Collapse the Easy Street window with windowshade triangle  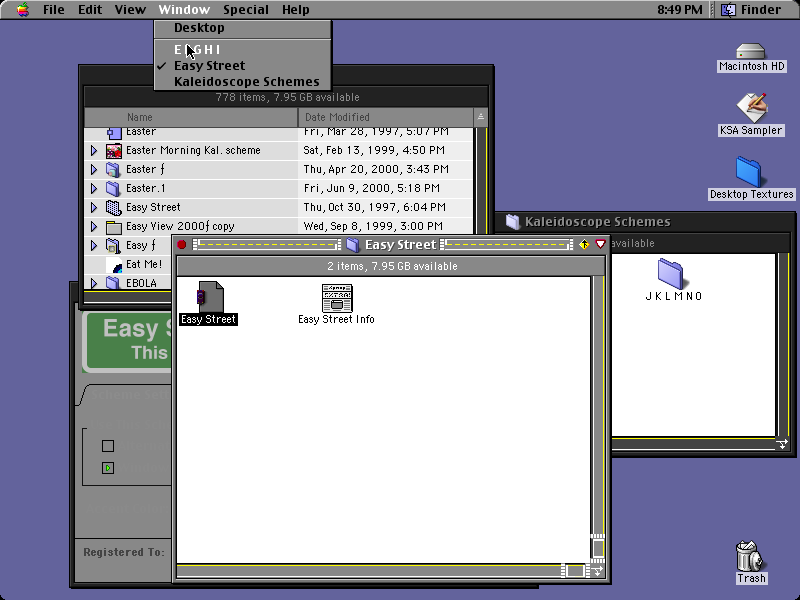click(601, 244)
